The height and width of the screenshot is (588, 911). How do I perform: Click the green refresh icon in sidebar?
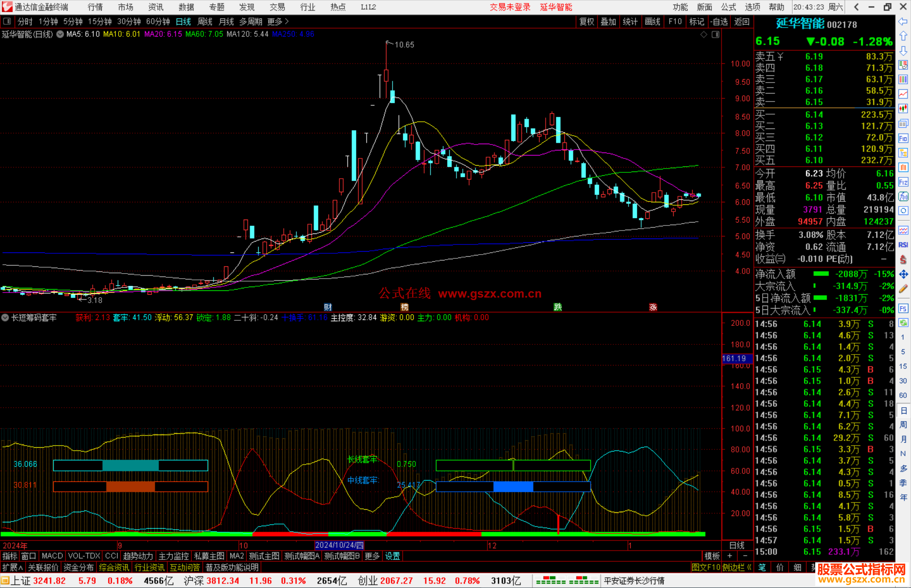coord(903,323)
